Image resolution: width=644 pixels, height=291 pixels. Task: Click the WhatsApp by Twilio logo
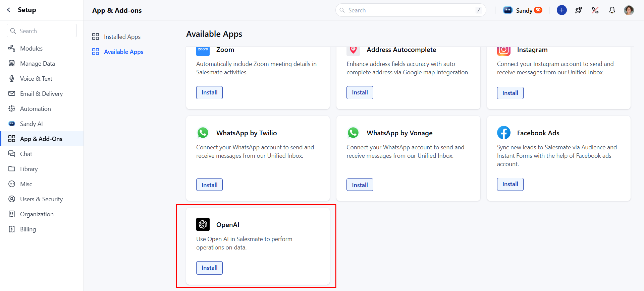(x=203, y=133)
